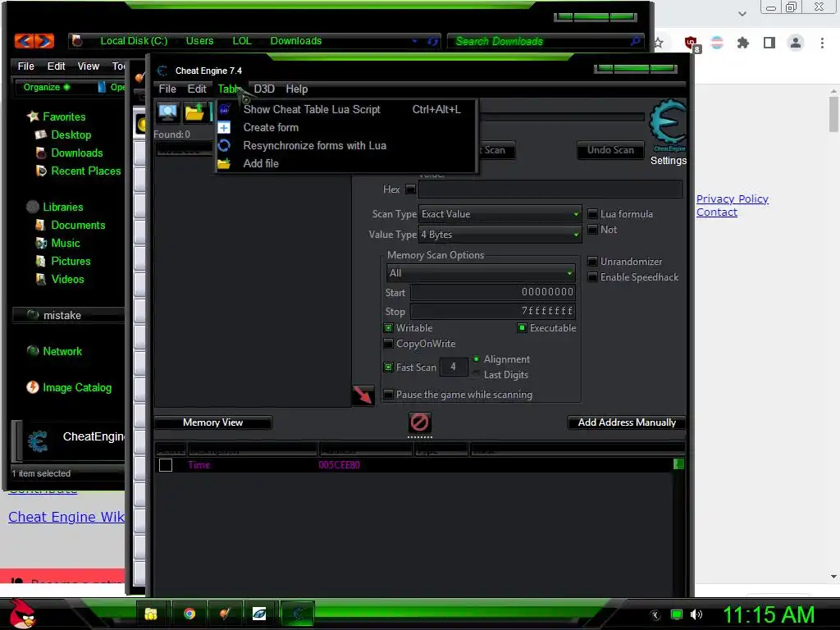Toggle the Writable checkbox
This screenshot has height=630, width=840.
388,328
